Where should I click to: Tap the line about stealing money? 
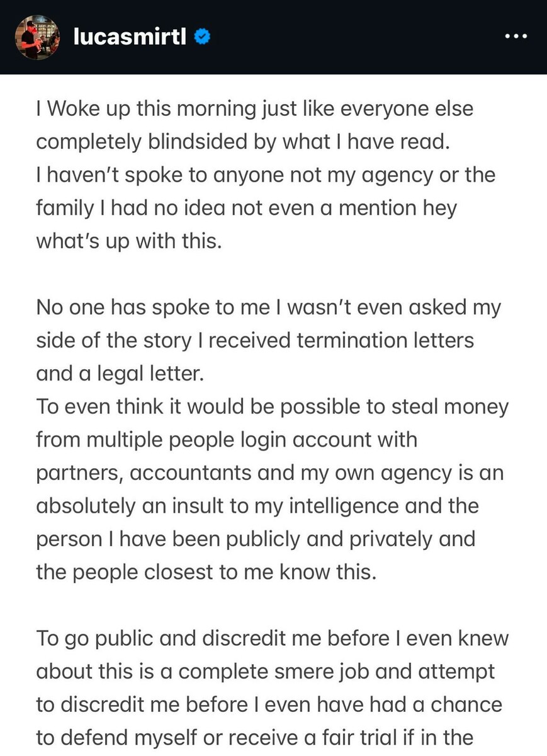pyautogui.click(x=272, y=406)
